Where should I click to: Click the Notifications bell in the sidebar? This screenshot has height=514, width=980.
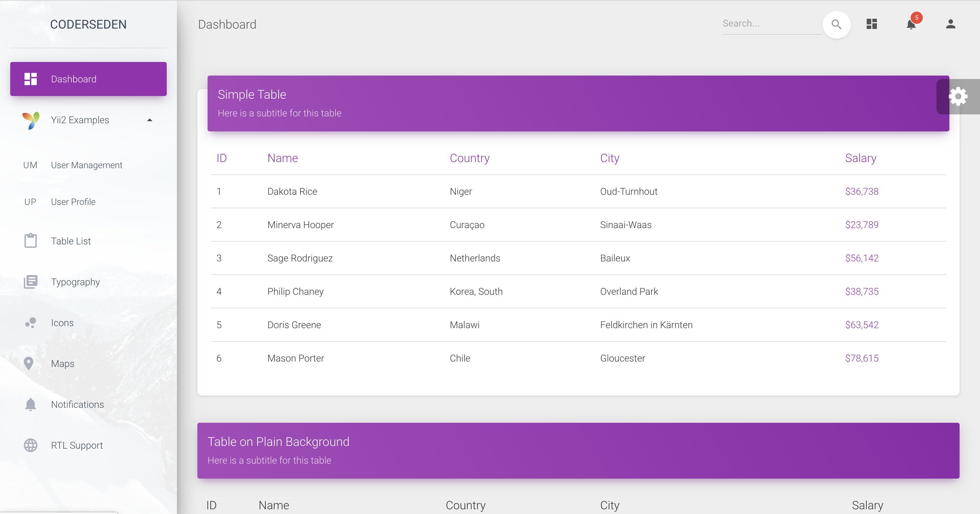pyautogui.click(x=30, y=404)
